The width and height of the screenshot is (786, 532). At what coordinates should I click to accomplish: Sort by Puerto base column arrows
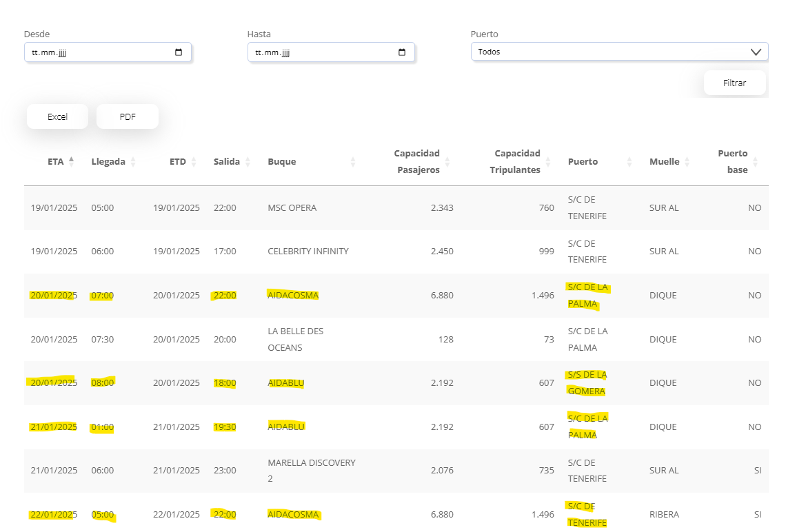coord(756,161)
